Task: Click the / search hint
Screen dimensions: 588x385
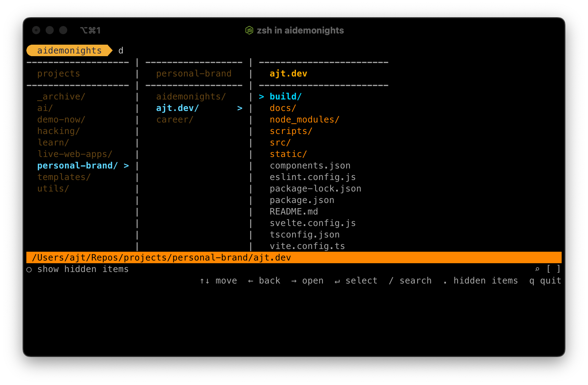Action: (x=410, y=281)
